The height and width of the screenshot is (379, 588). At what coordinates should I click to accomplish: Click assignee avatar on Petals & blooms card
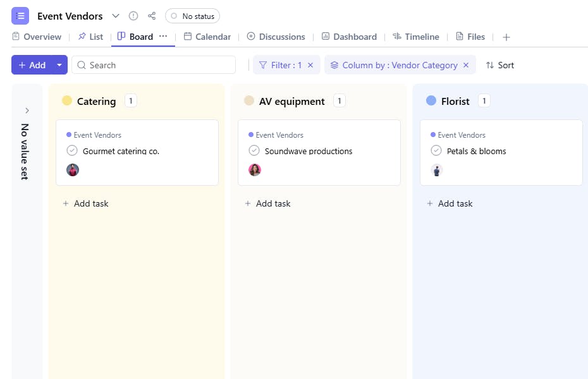pos(437,170)
